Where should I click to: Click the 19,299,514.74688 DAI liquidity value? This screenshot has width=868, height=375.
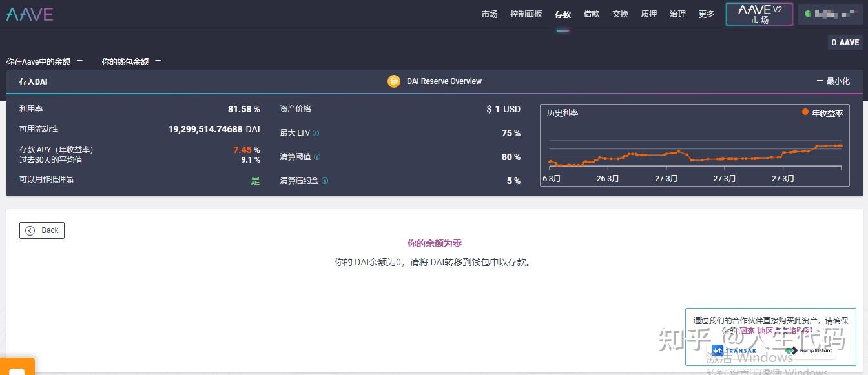[214, 129]
